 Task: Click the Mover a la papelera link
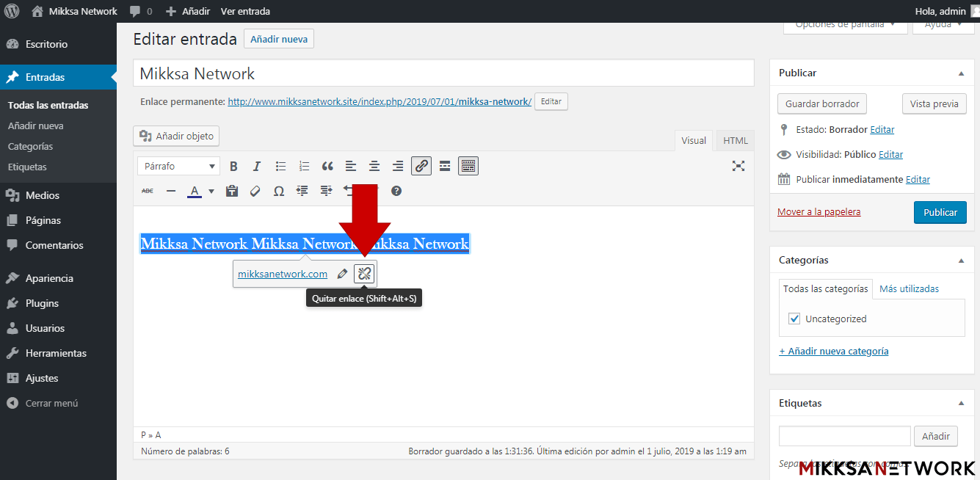click(x=819, y=211)
